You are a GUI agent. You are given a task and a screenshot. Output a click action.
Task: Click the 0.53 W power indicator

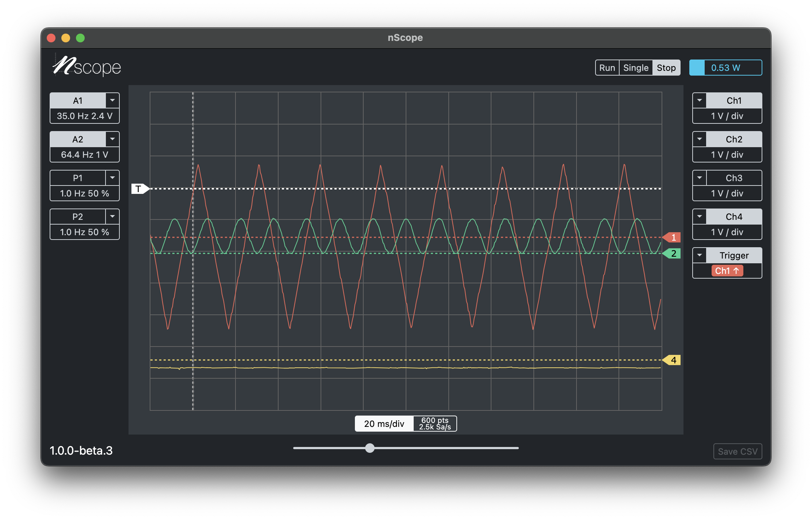[x=725, y=68]
